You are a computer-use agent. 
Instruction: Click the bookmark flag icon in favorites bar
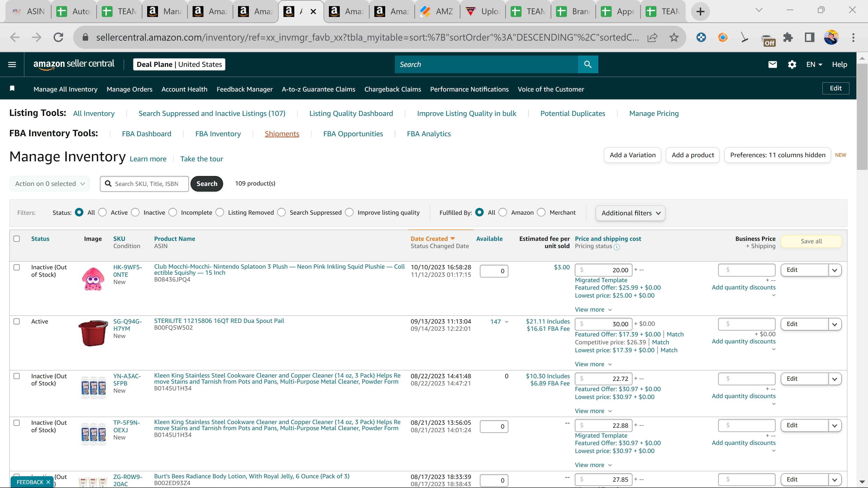tap(12, 88)
